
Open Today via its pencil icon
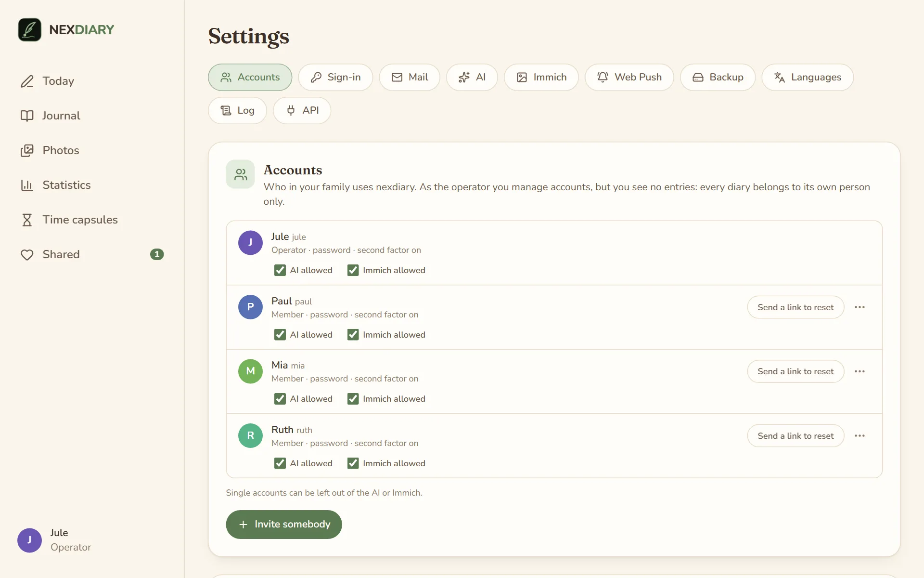tap(27, 81)
